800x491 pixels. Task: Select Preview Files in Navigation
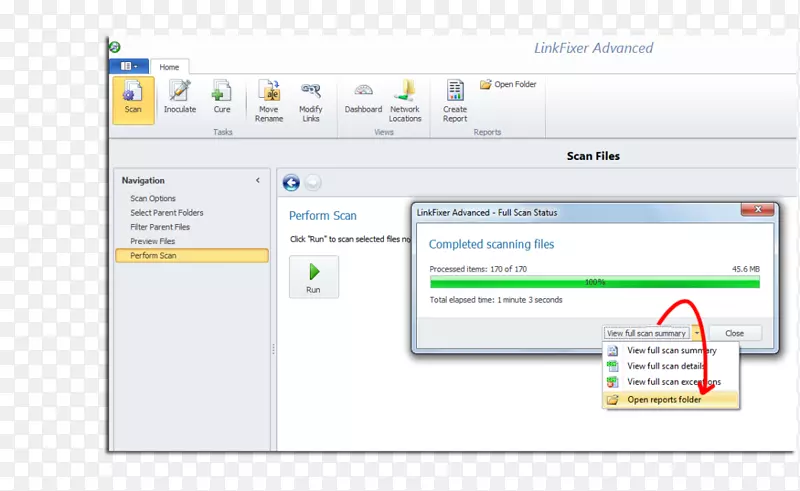(x=152, y=241)
